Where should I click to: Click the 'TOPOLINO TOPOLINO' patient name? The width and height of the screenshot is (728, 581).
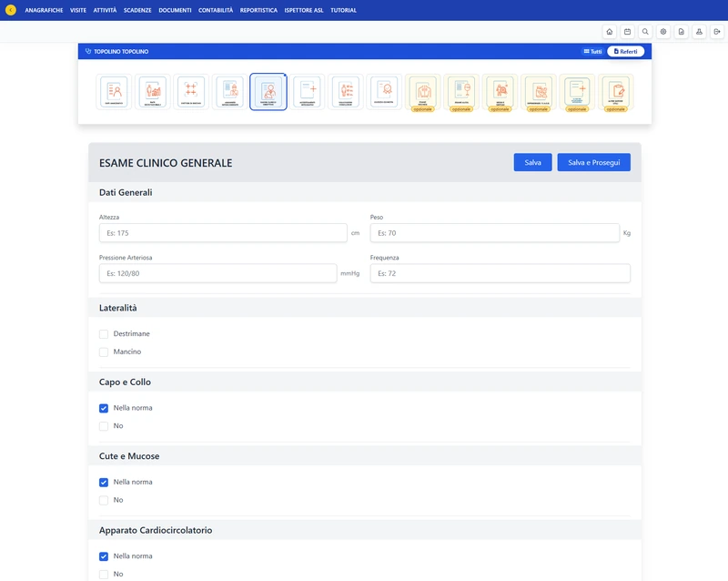[121, 52]
